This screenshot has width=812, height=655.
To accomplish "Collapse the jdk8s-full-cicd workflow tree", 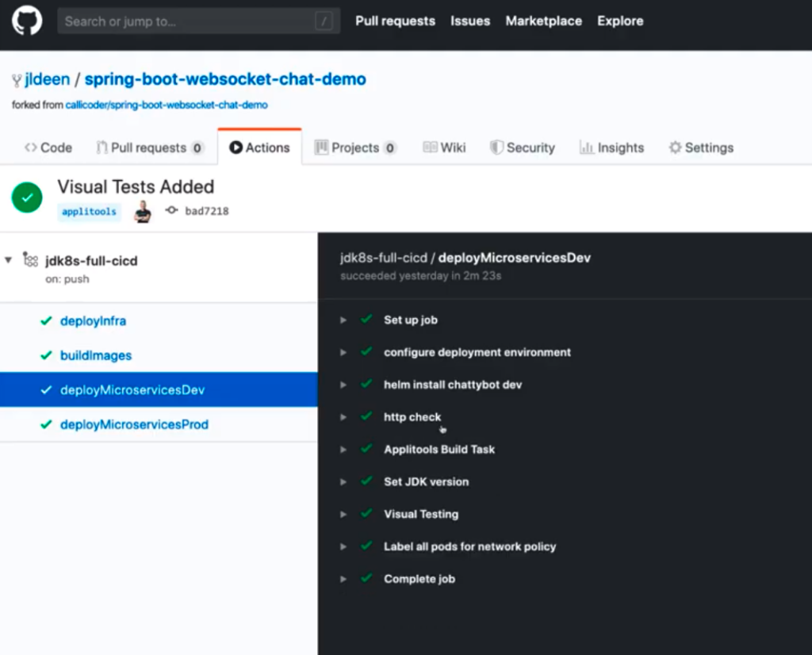I will coord(9,260).
